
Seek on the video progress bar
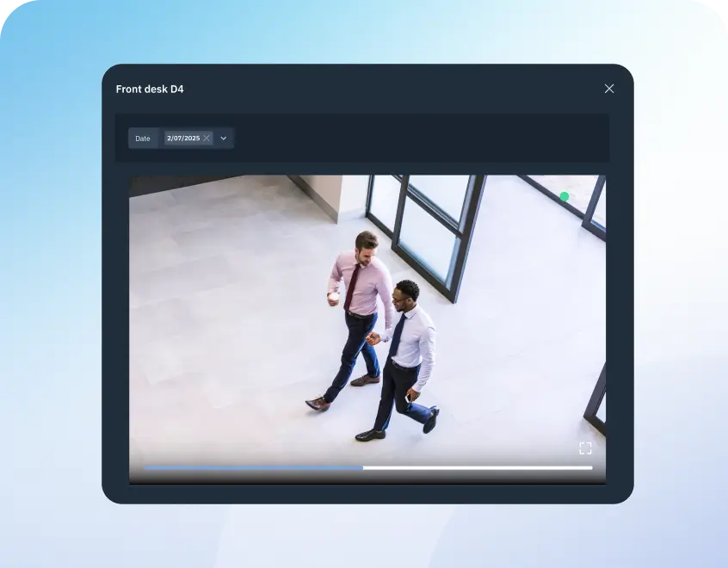click(368, 468)
